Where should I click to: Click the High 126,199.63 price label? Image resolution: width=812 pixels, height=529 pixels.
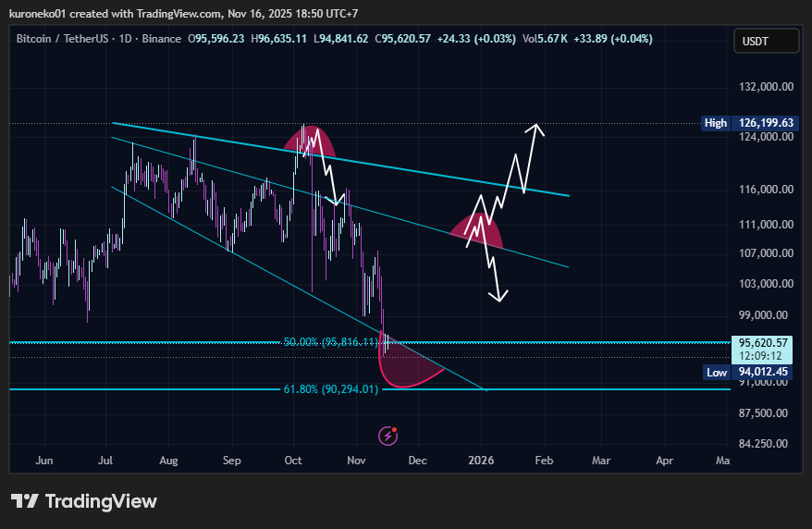(748, 123)
